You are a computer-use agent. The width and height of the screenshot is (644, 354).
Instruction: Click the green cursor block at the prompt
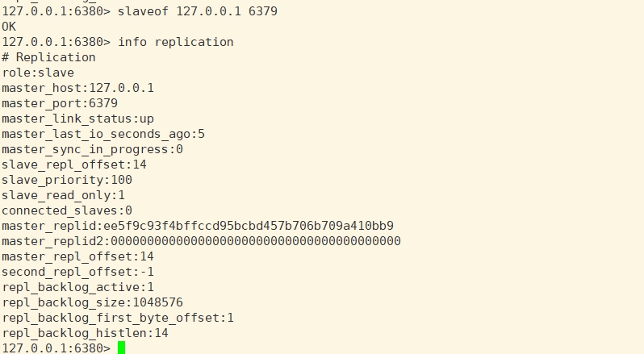[121, 348]
